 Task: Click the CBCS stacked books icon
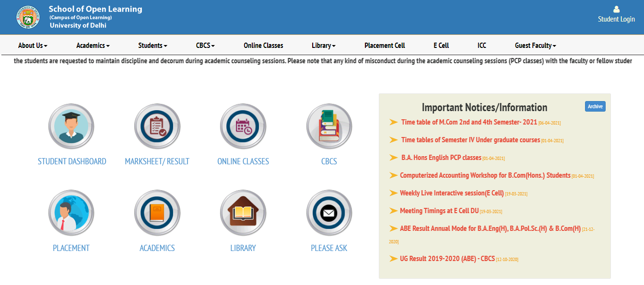coord(329,126)
